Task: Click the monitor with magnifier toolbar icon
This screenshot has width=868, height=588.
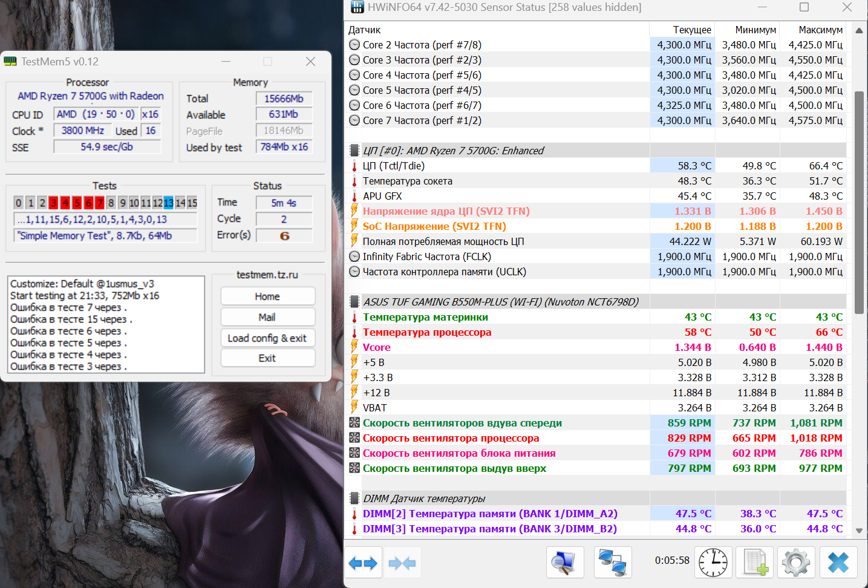Action: pyautogui.click(x=565, y=563)
